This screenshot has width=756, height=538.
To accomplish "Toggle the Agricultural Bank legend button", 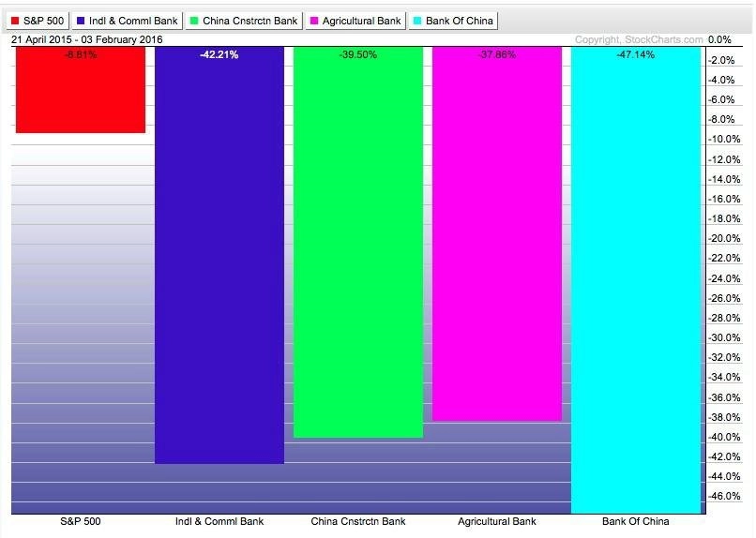I will pyautogui.click(x=355, y=21).
